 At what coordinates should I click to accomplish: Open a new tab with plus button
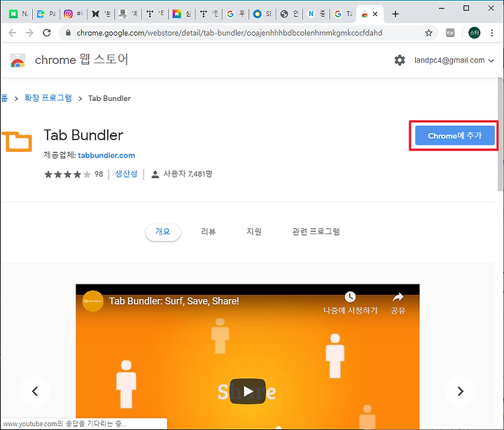click(395, 14)
